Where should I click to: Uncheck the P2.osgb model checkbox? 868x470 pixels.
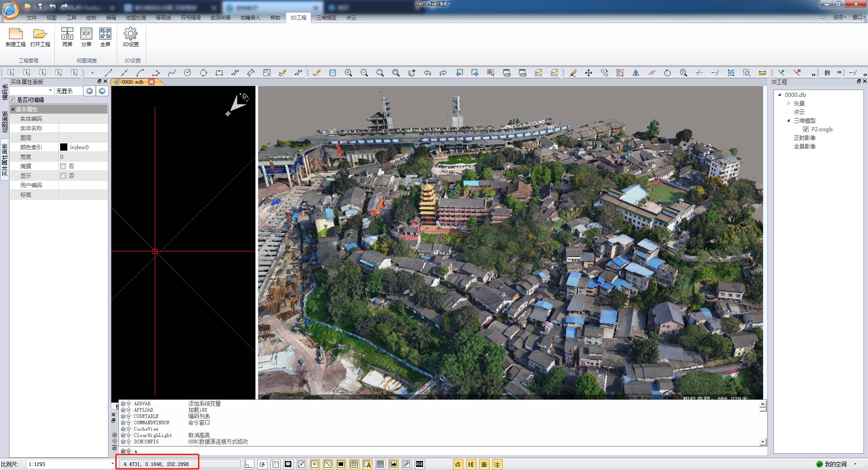[806, 129]
